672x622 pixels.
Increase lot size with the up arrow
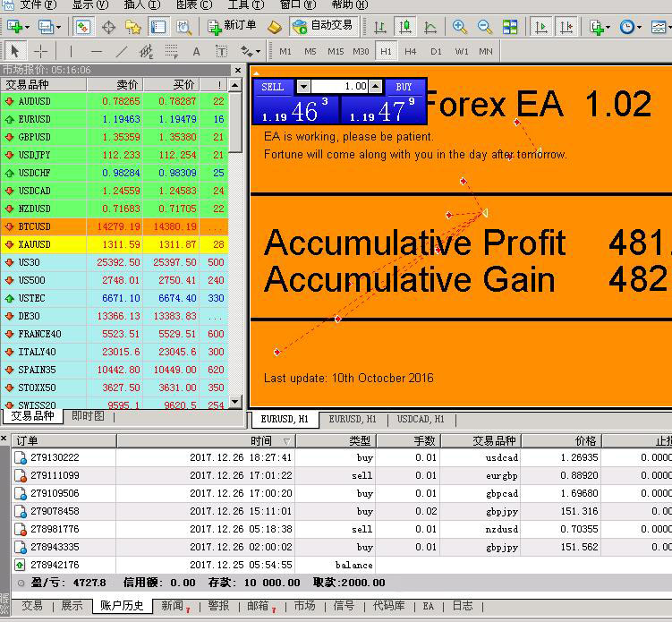click(x=376, y=87)
